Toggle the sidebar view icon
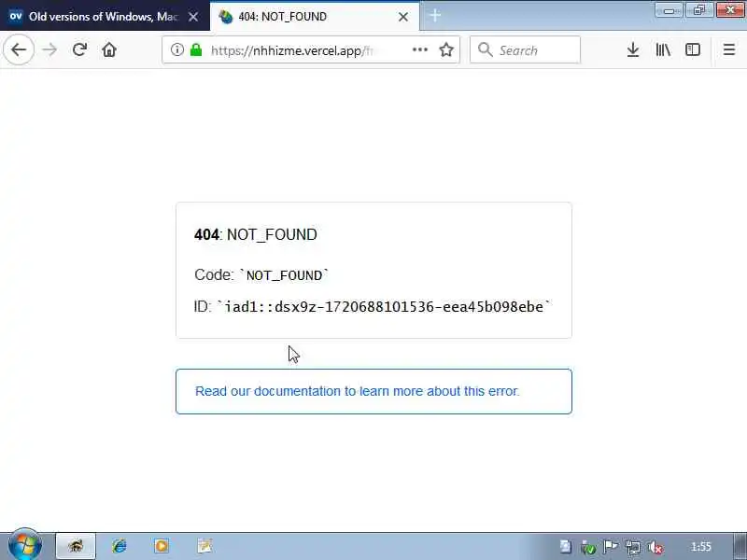 pos(693,49)
